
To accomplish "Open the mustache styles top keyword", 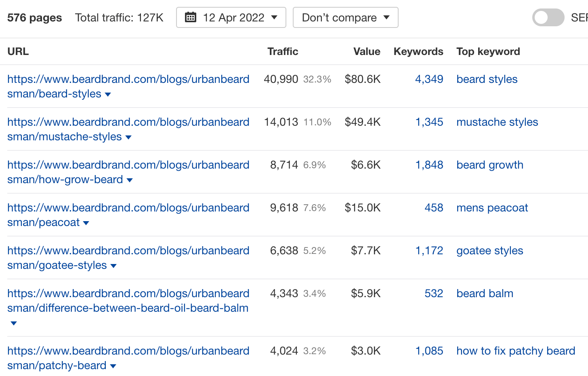I will click(x=497, y=122).
